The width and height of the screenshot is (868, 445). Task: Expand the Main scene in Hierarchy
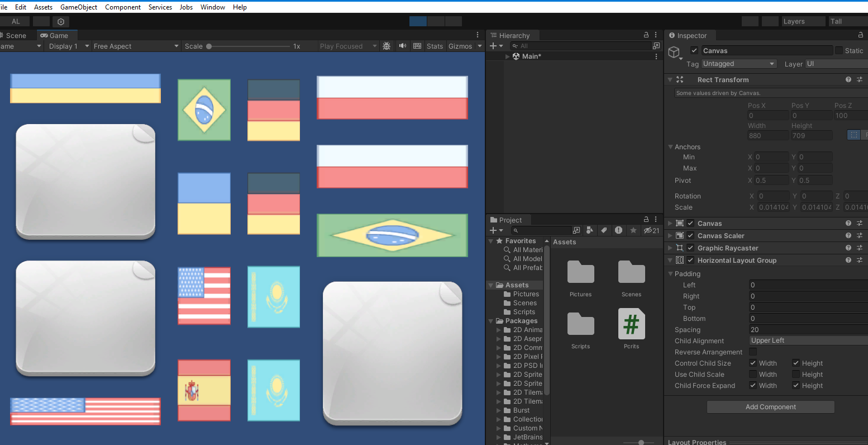[x=507, y=56]
